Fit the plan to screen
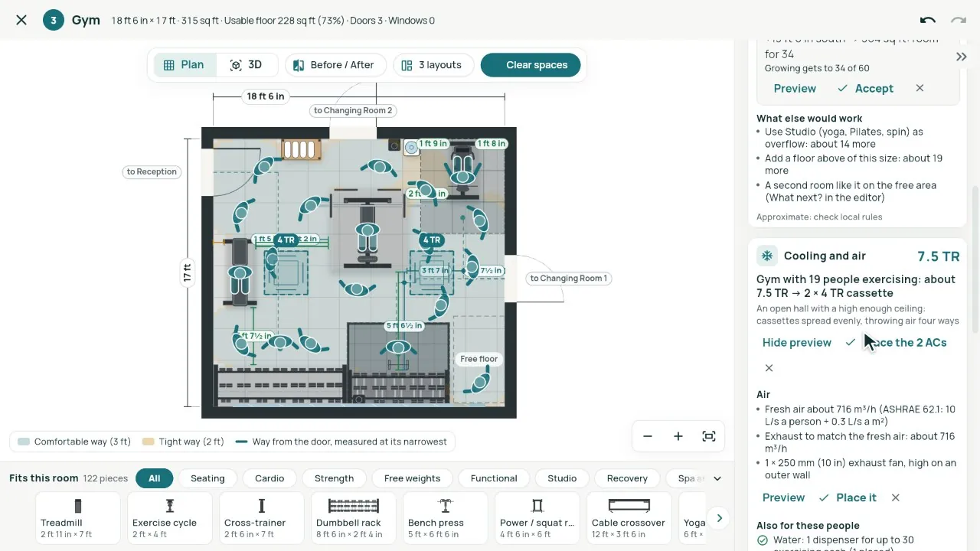 click(x=709, y=436)
